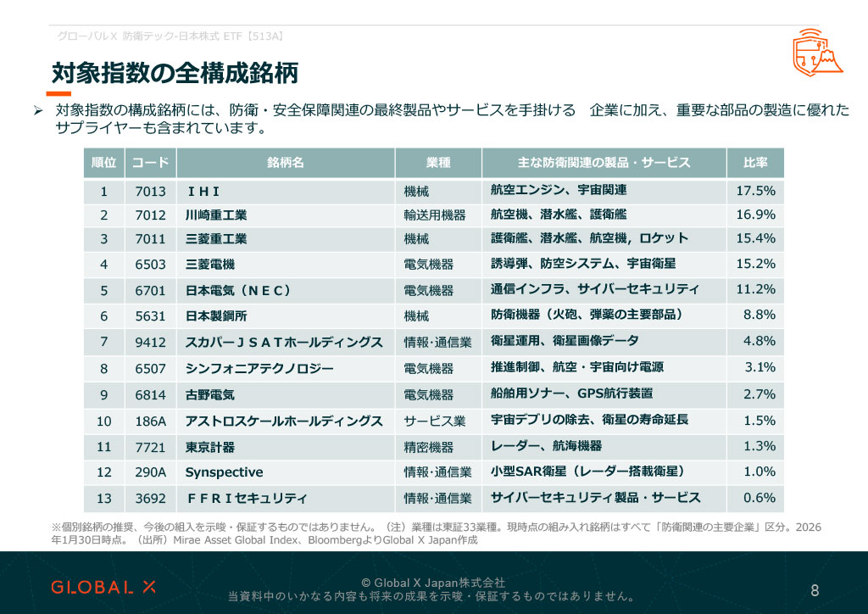Click the 17.5% weight value for ＩＨＩ
Image resolution: width=868 pixels, height=614 pixels.
[755, 192]
